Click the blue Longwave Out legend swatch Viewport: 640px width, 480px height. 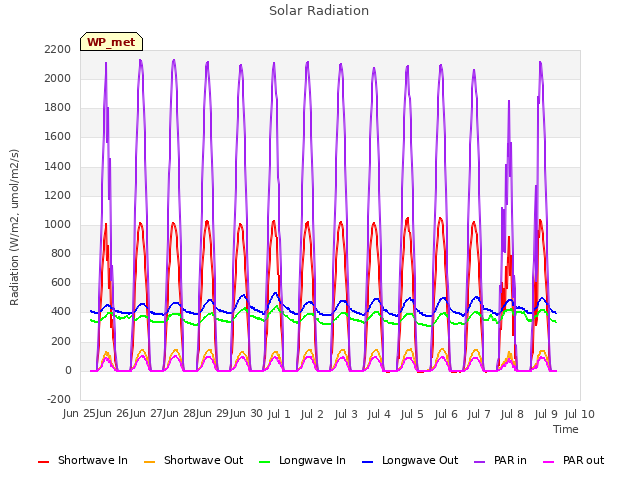point(368,462)
